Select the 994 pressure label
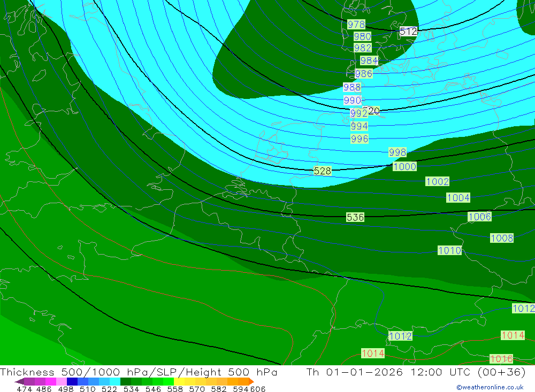The width and height of the screenshot is (535, 392). 360,126
